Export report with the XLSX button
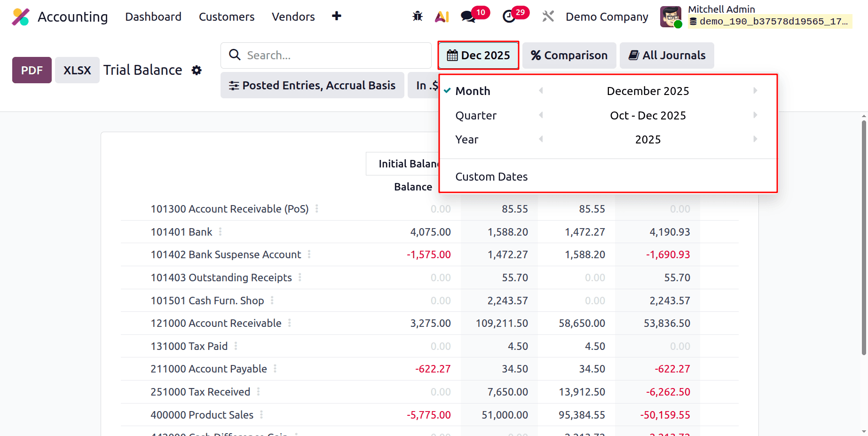The height and width of the screenshot is (436, 868). 77,70
